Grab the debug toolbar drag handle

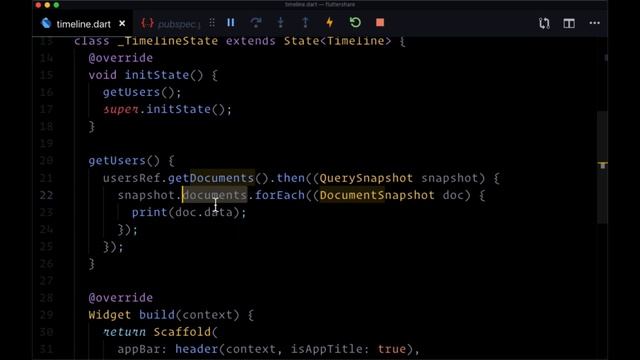pyautogui.click(x=212, y=23)
